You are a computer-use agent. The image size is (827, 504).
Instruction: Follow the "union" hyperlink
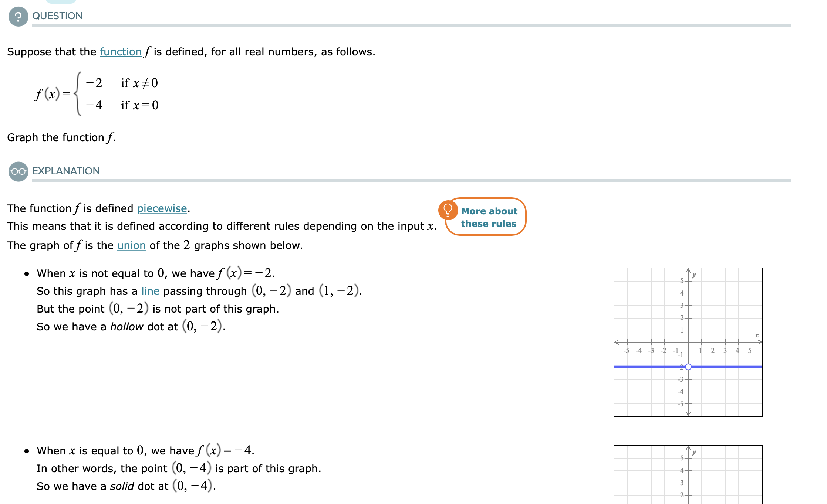point(131,245)
